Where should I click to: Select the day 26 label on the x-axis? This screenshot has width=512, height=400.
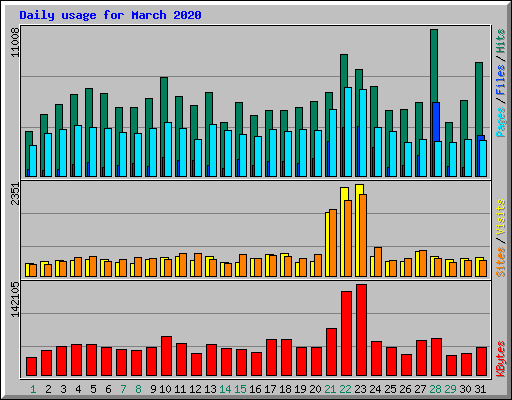coord(405,389)
